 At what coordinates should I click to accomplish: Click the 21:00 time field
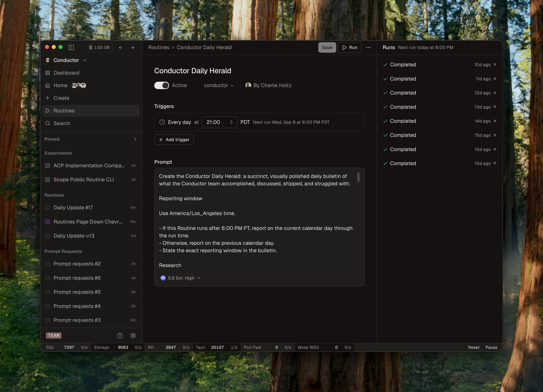point(219,122)
